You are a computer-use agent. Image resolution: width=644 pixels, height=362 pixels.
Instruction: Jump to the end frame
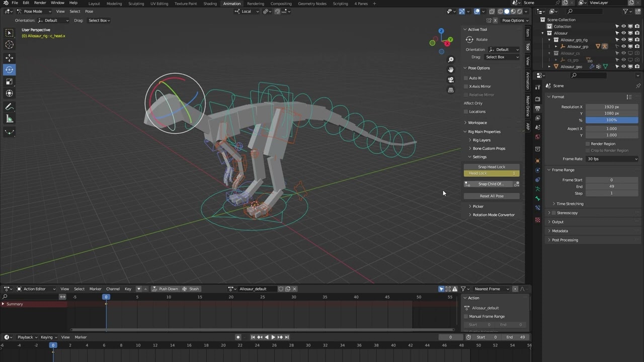click(287, 337)
